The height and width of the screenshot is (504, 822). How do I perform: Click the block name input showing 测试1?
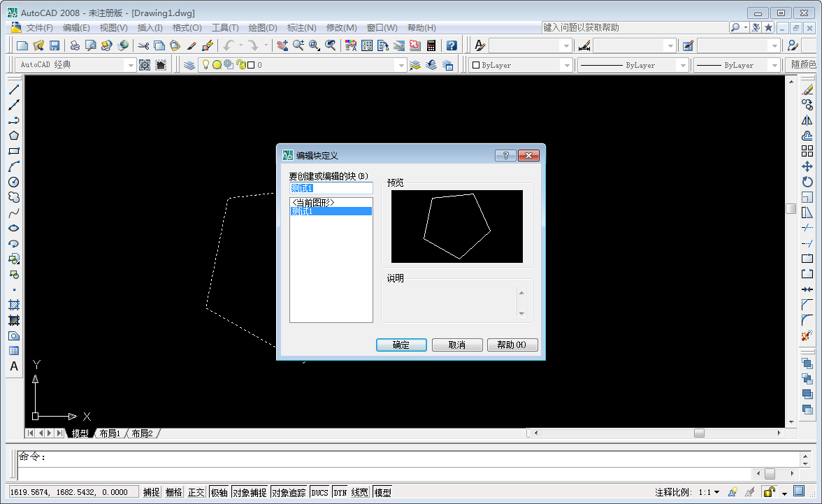click(x=331, y=187)
